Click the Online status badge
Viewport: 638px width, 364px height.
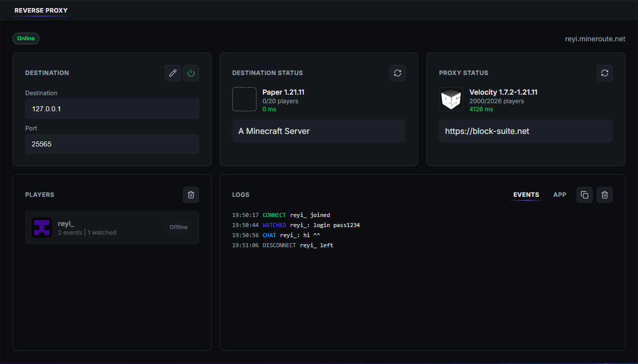tap(26, 38)
